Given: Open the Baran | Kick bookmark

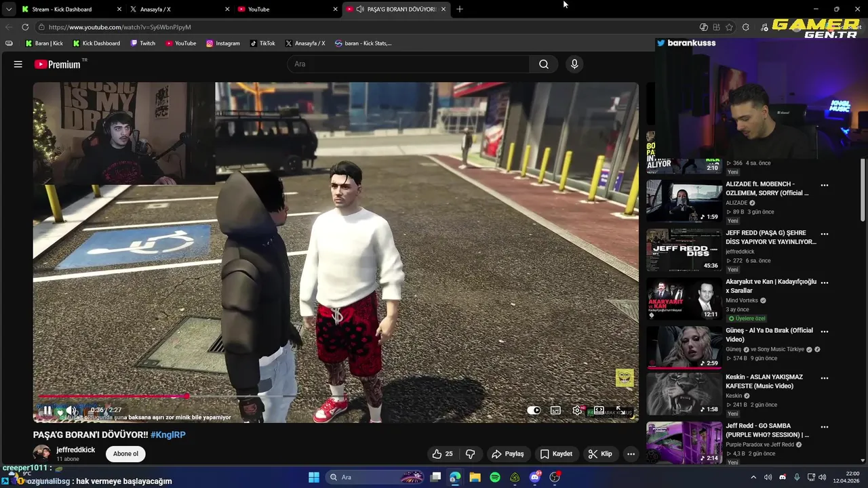Looking at the screenshot, I should [x=44, y=43].
